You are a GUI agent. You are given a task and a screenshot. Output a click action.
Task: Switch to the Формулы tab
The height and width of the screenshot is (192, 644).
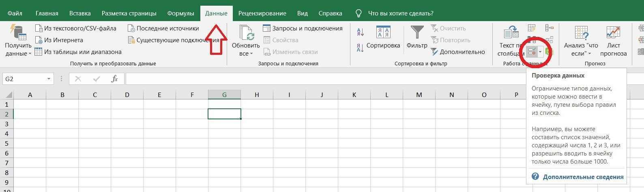pyautogui.click(x=180, y=13)
